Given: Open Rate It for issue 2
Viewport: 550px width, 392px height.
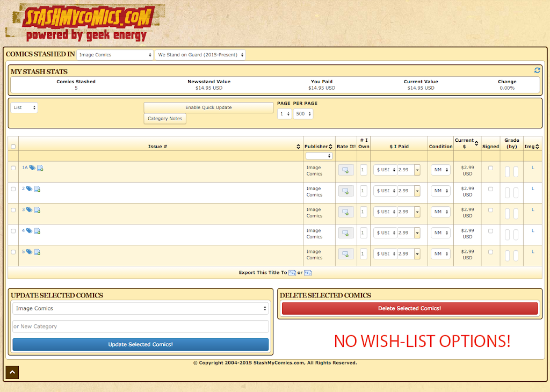Looking at the screenshot, I should click(345, 191).
